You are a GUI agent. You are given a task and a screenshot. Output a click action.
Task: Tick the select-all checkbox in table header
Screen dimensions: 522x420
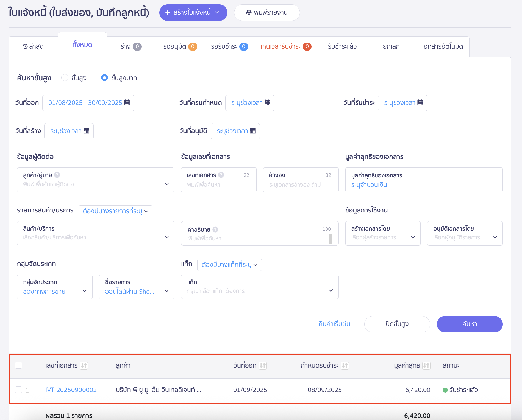[19, 365]
